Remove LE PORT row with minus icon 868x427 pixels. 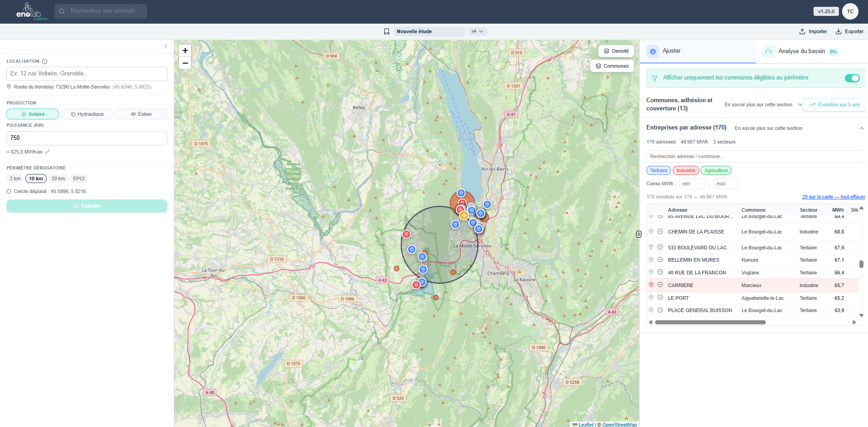[x=660, y=298]
